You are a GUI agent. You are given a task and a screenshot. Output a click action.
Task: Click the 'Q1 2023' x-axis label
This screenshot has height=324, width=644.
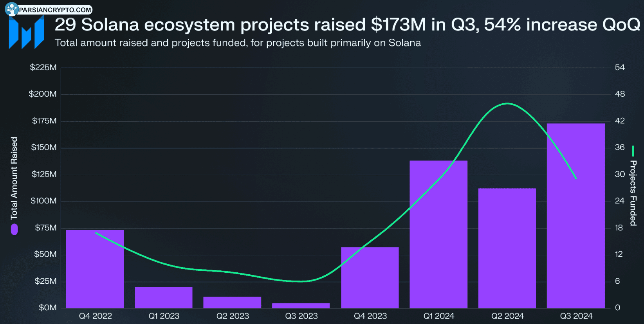164,316
